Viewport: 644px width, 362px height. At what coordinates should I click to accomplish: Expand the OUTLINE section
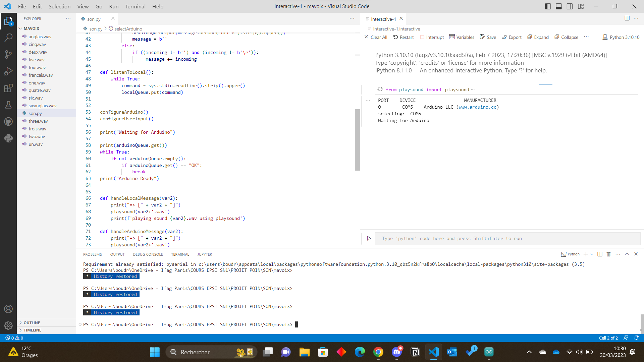coord(32,322)
